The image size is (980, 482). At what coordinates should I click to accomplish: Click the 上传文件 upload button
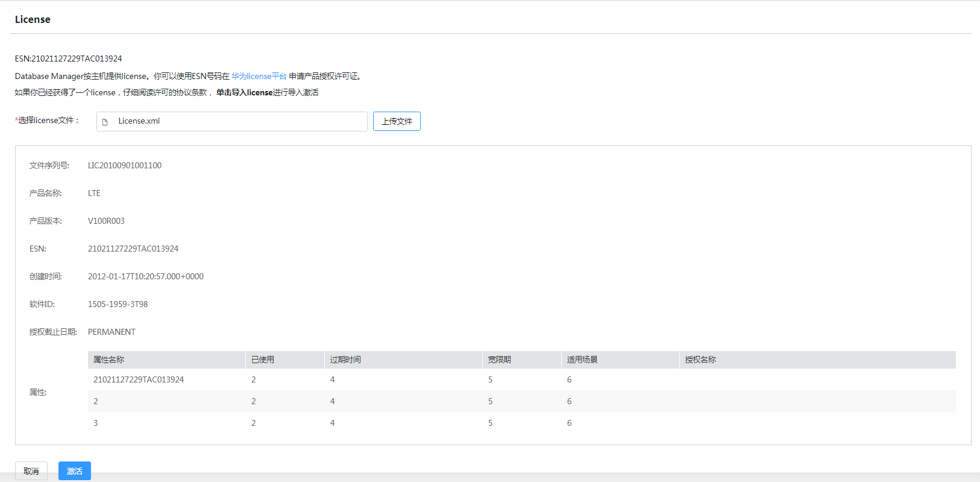point(397,121)
